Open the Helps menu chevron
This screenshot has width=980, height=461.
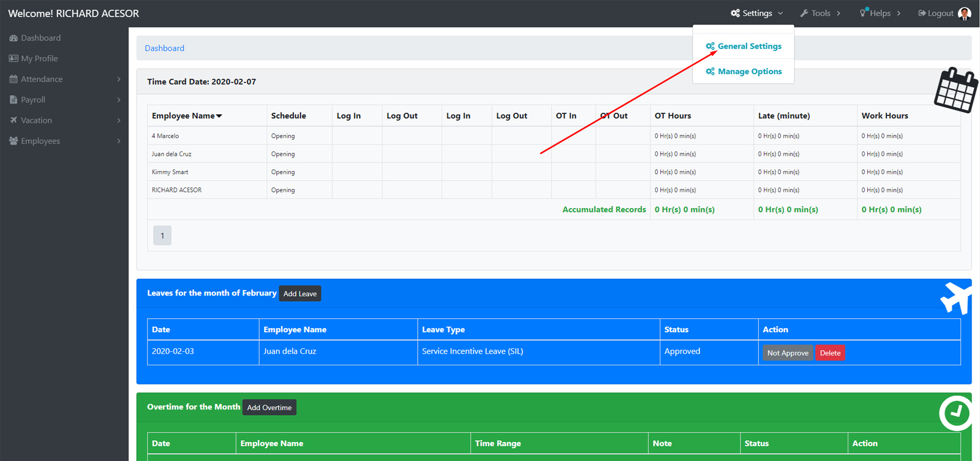[x=899, y=13]
